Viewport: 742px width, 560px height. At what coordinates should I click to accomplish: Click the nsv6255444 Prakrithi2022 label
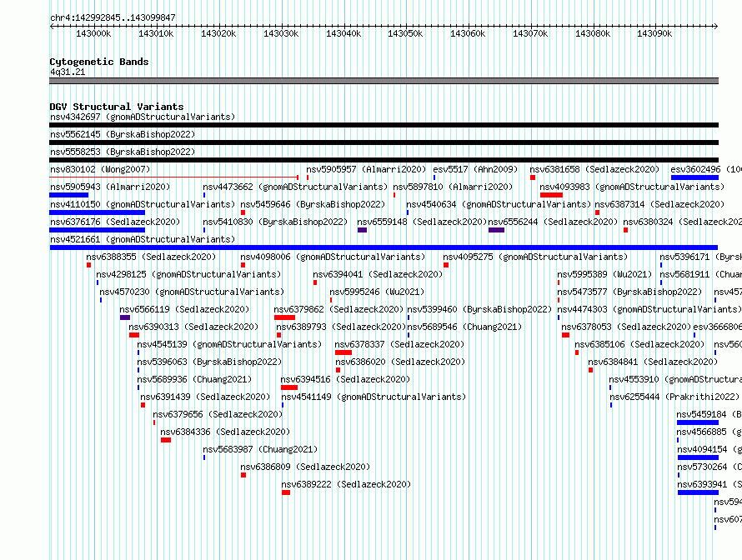[x=674, y=397]
